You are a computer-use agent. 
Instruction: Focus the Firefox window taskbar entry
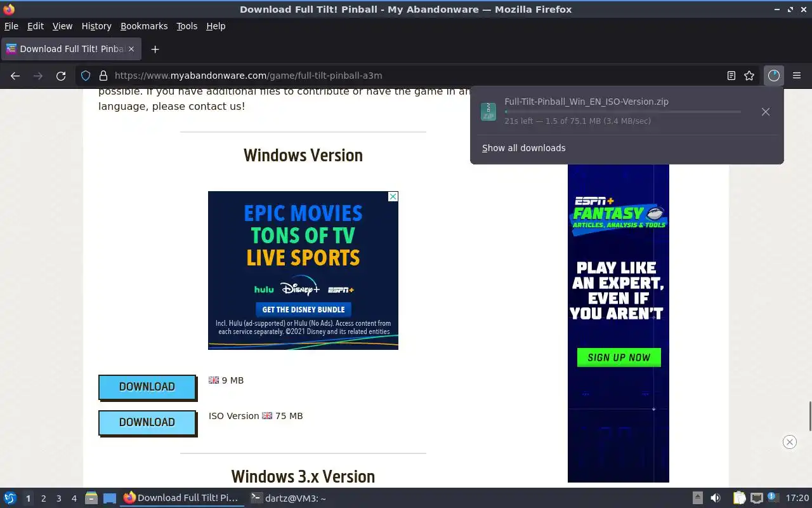181,498
